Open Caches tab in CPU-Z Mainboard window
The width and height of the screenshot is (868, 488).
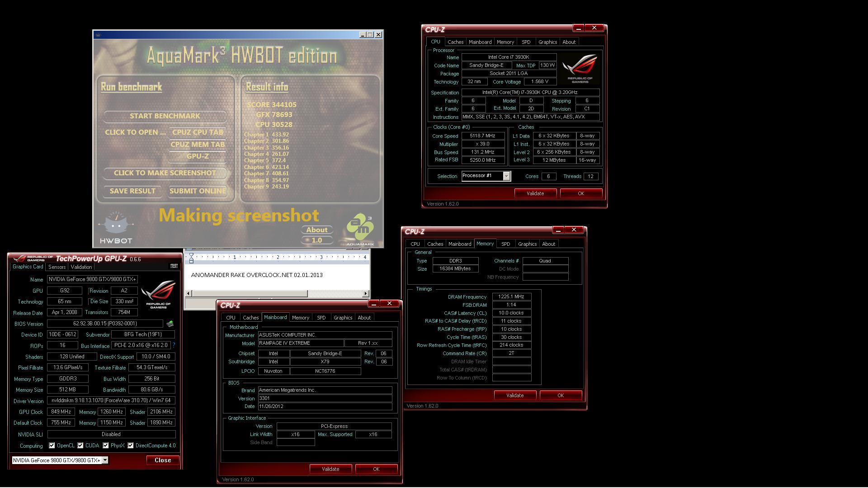click(250, 318)
